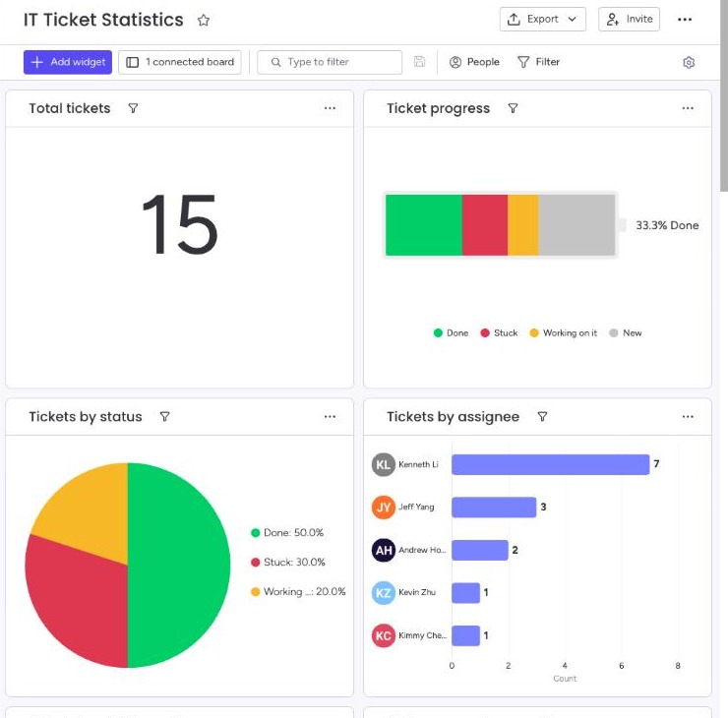Click the orange Working on it progress segment
Image resolution: width=728 pixels, height=718 pixels.
(x=523, y=225)
